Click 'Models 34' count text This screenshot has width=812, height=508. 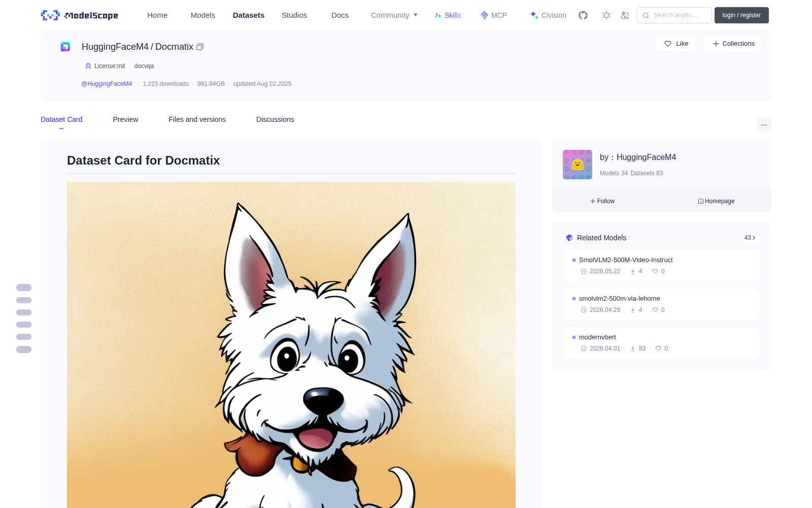[614, 173]
